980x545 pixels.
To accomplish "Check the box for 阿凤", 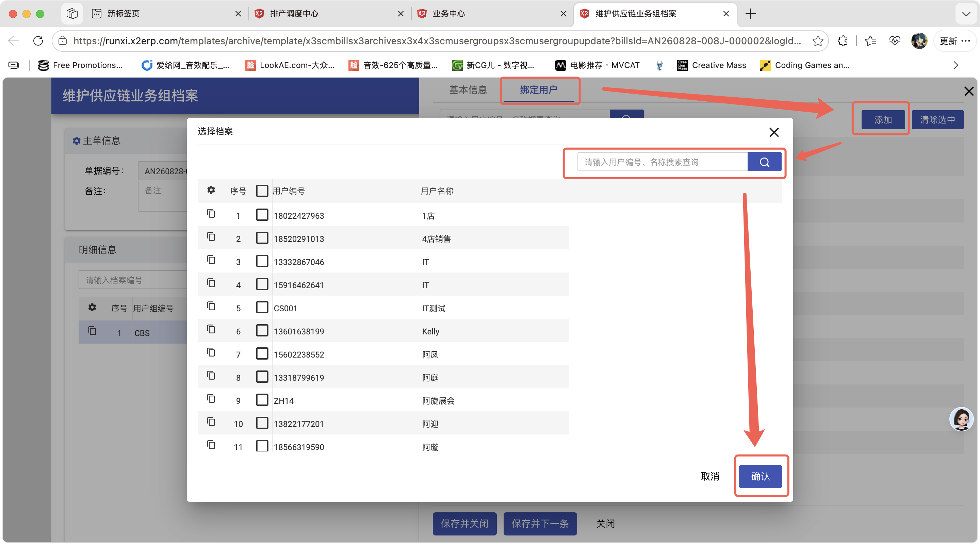I will pos(262,354).
